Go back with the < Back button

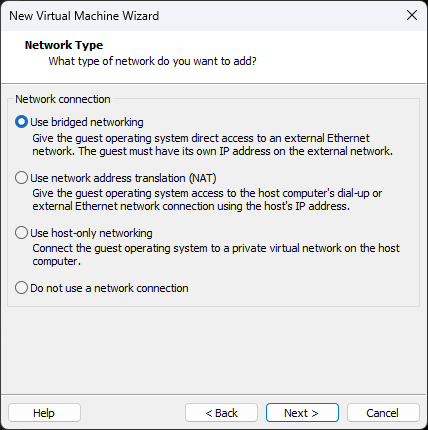221,413
